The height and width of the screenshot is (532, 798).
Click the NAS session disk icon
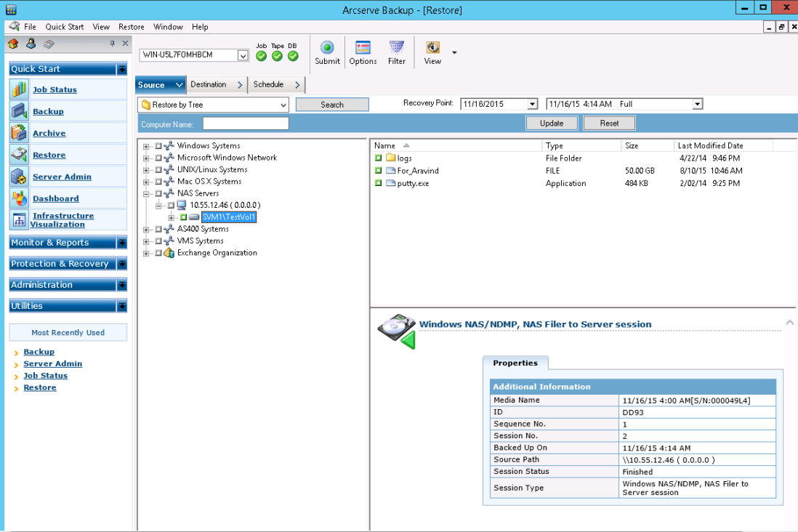coord(397,331)
